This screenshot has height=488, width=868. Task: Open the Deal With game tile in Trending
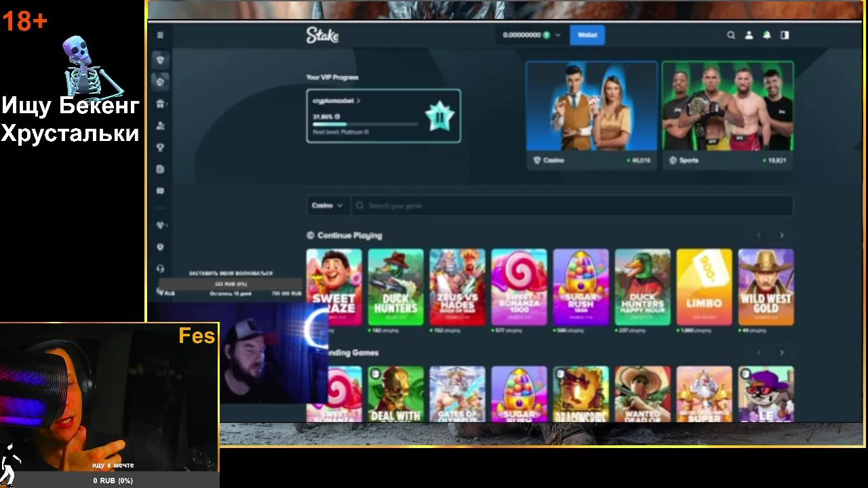coord(395,394)
